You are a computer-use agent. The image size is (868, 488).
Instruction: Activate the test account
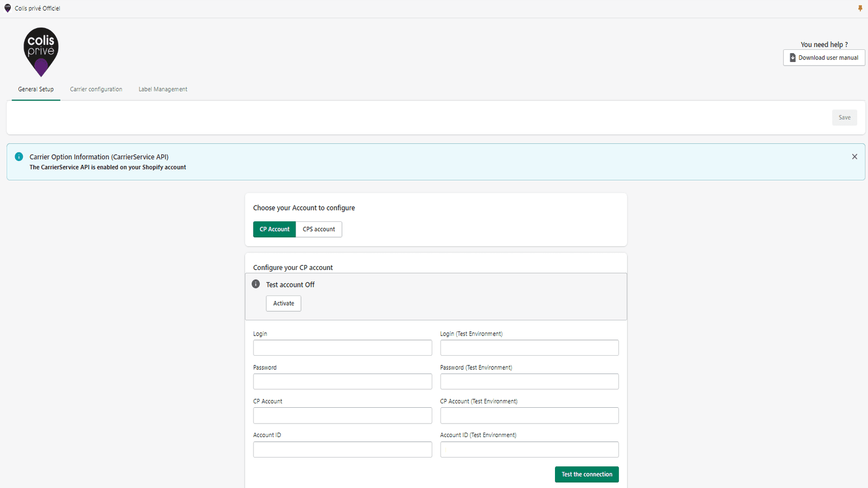283,303
